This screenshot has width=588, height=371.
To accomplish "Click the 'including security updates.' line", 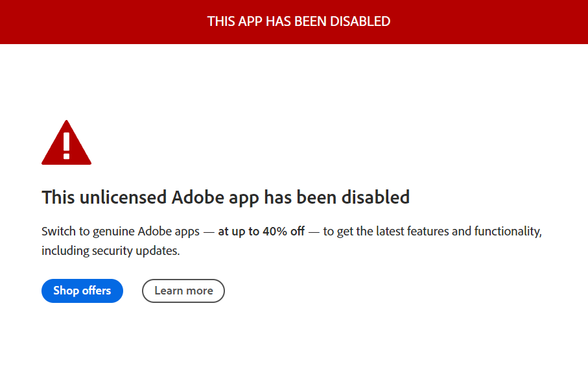I will (x=110, y=250).
